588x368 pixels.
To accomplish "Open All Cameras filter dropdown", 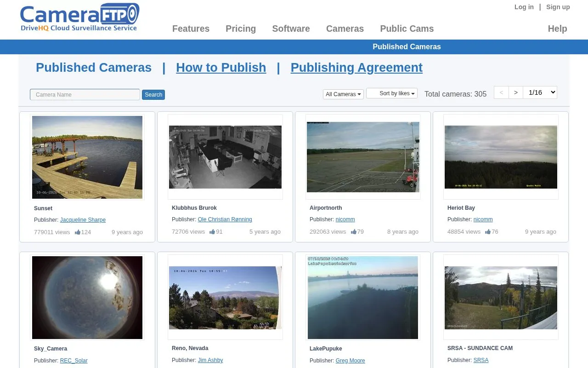I will (343, 94).
